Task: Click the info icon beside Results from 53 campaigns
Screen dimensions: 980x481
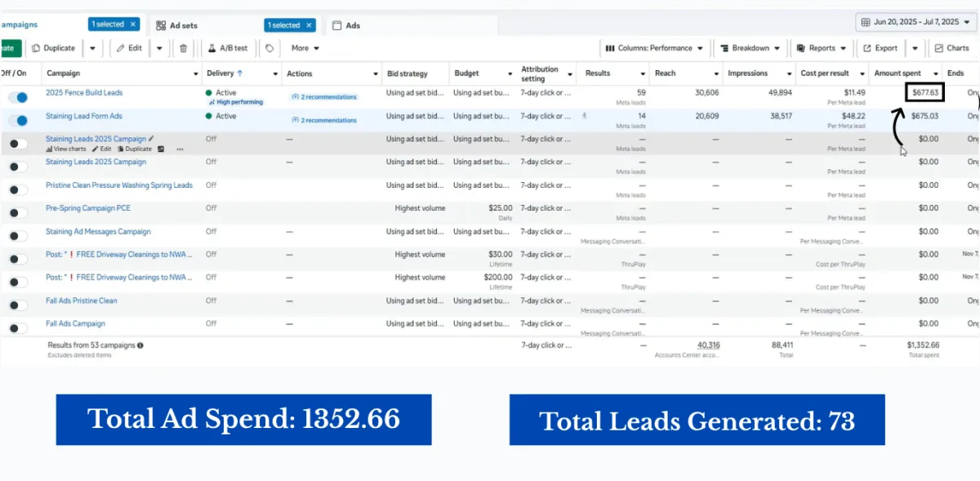Action: point(140,345)
